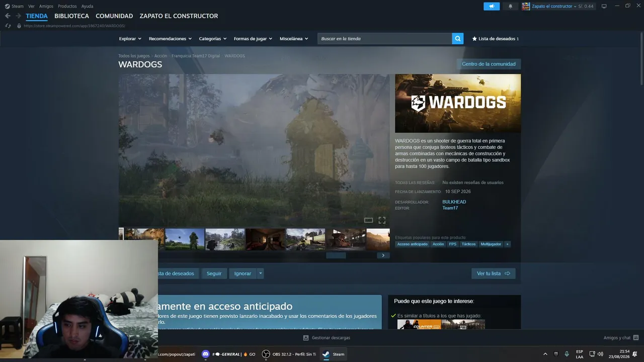The width and height of the screenshot is (644, 362).
Task: Show hidden system tray icons
Action: click(x=545, y=354)
